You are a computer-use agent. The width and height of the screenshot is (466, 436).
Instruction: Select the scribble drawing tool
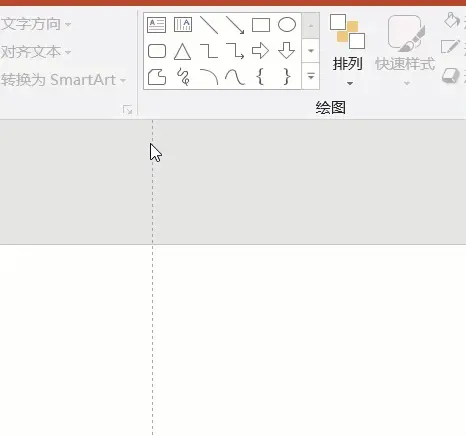click(183, 77)
